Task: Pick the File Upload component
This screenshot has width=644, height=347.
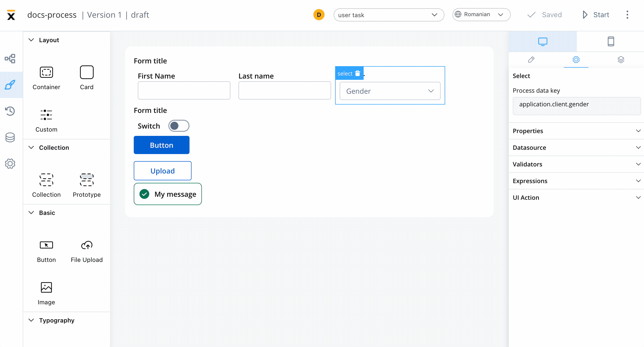Action: coord(87,252)
